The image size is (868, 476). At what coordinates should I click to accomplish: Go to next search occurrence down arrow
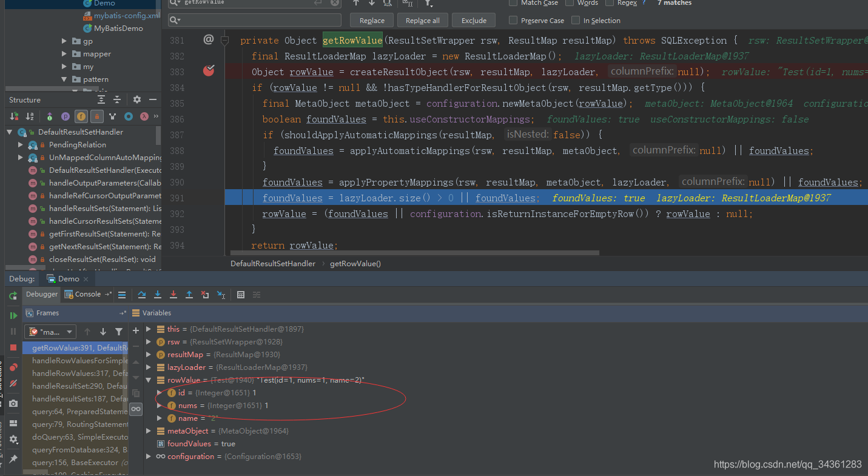click(x=372, y=3)
